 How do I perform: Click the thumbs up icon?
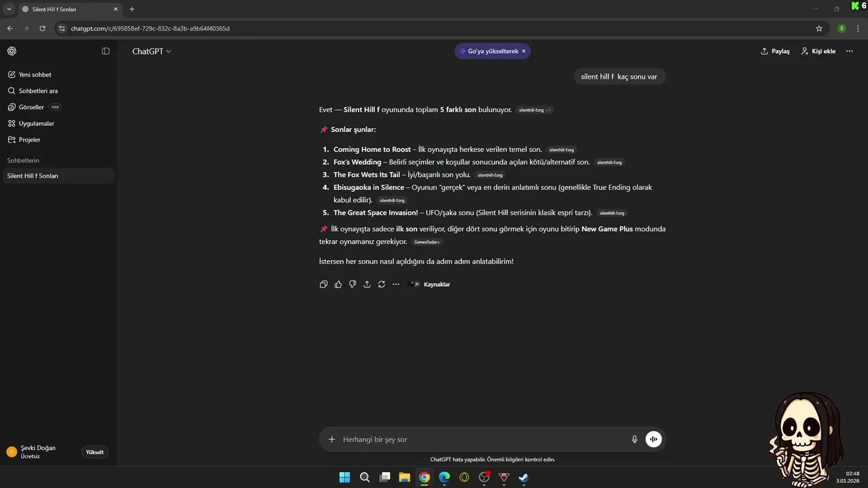click(x=338, y=284)
